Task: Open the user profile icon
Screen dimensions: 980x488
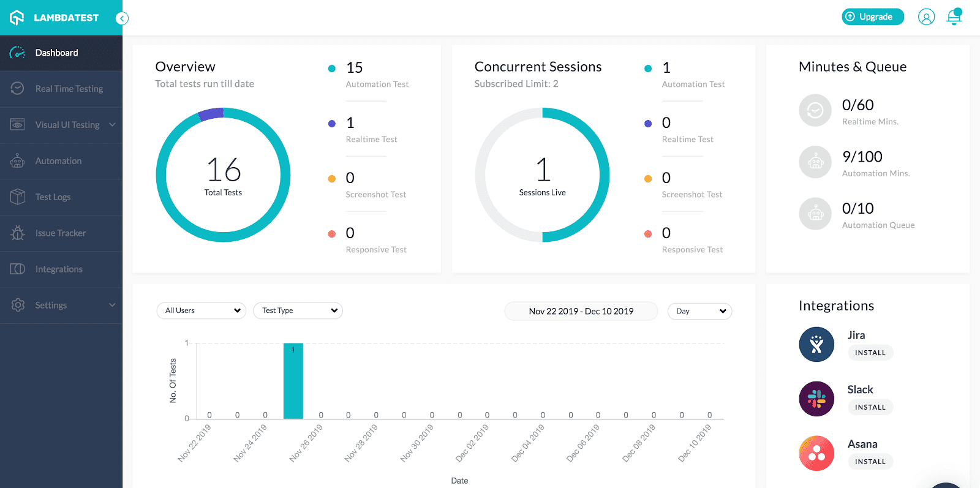Action: (926, 17)
